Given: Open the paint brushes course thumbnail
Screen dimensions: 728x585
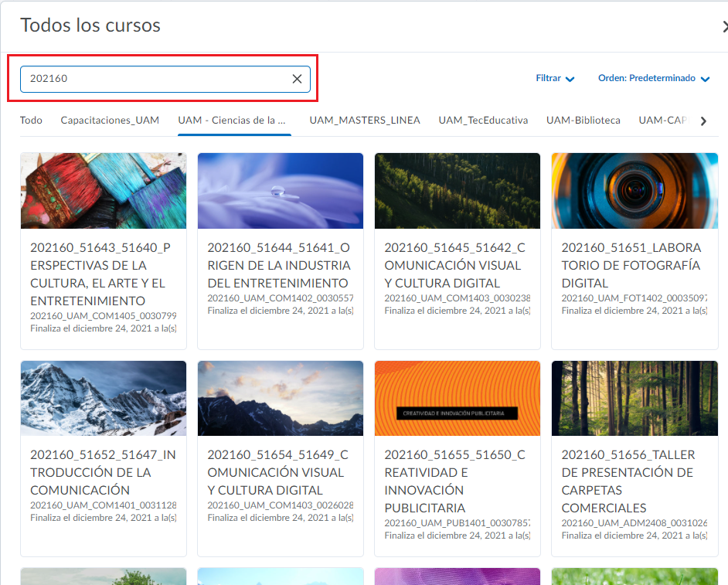Looking at the screenshot, I should (104, 191).
